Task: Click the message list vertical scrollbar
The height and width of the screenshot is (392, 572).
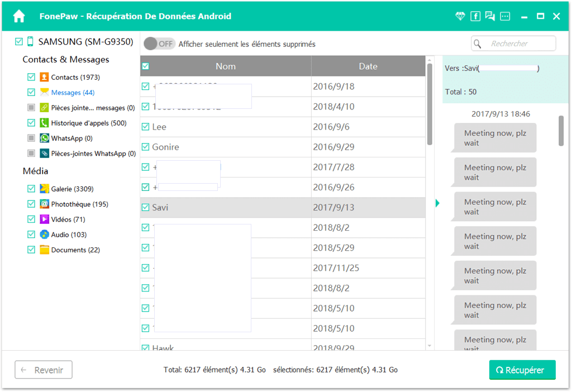Action: [x=430, y=104]
